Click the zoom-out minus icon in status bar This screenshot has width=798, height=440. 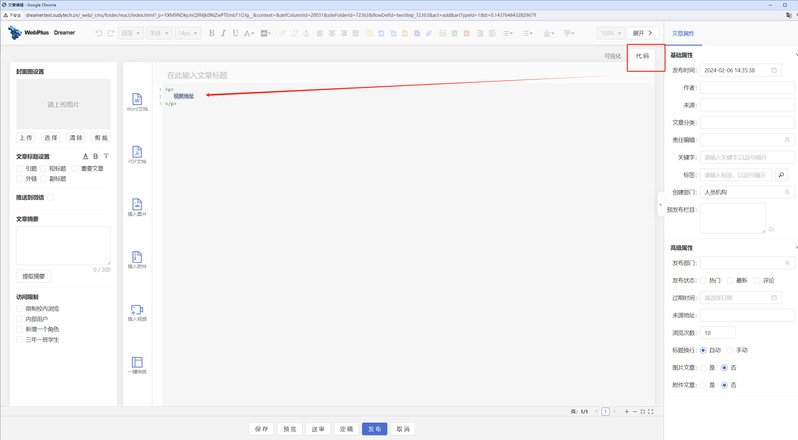(x=635, y=412)
